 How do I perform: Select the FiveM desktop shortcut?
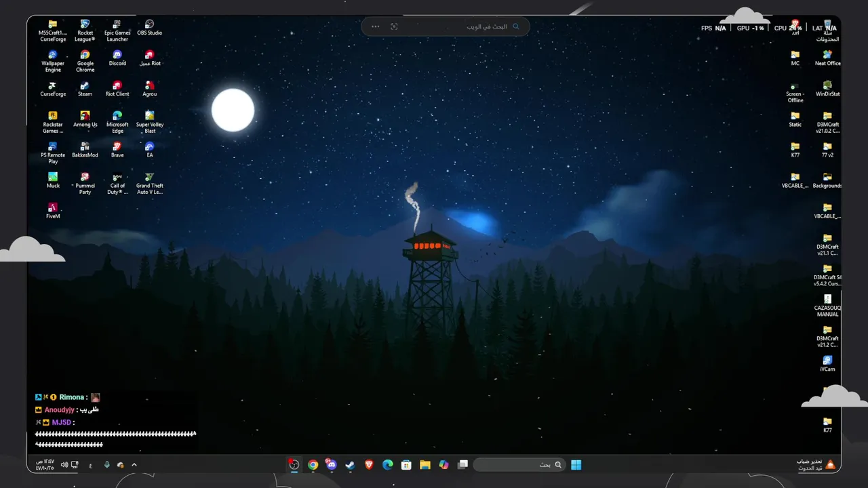click(x=53, y=211)
